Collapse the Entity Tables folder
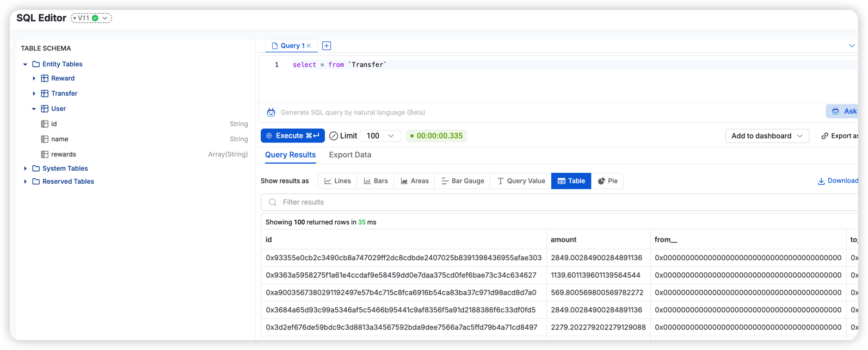This screenshot has width=868, height=350. tap(25, 64)
